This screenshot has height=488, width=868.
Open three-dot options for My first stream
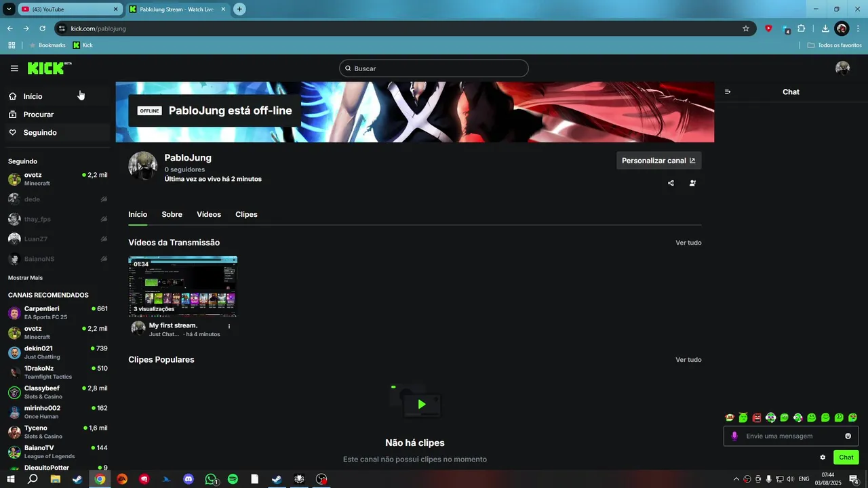coord(229,326)
